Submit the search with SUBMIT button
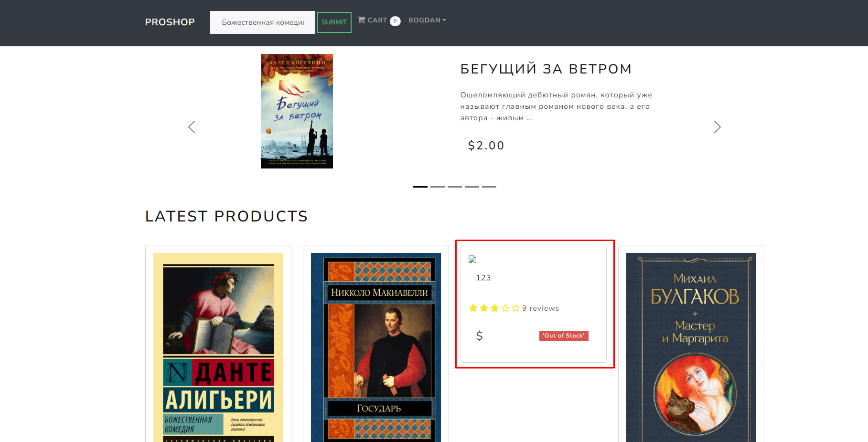Screen dimensions: 868x442 334,22
